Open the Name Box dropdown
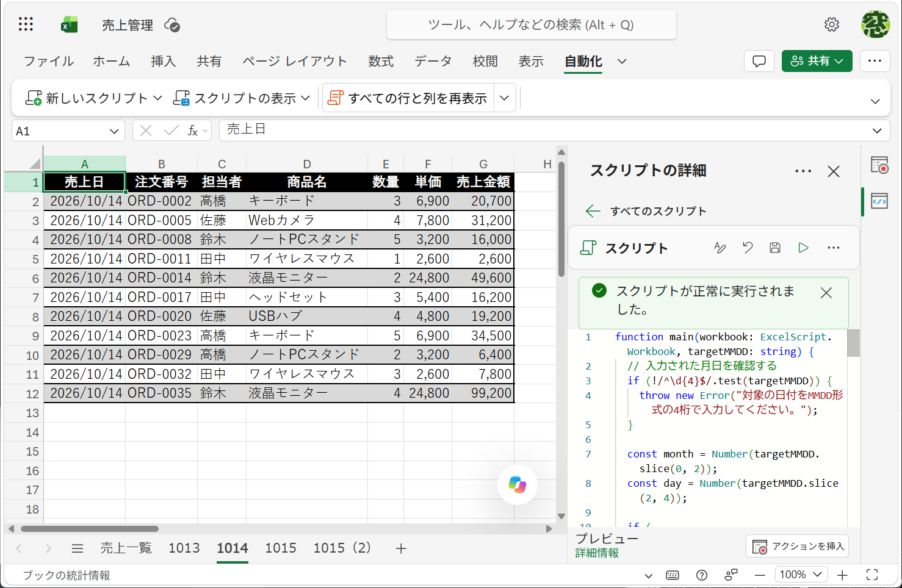The height and width of the screenshot is (588, 902). (x=114, y=131)
